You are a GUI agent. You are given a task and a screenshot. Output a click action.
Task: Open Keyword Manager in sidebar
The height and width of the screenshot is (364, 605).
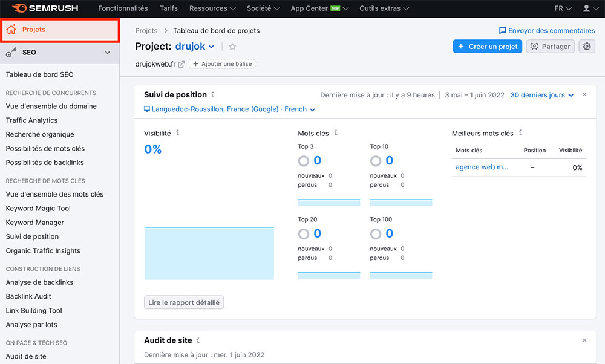[34, 223]
